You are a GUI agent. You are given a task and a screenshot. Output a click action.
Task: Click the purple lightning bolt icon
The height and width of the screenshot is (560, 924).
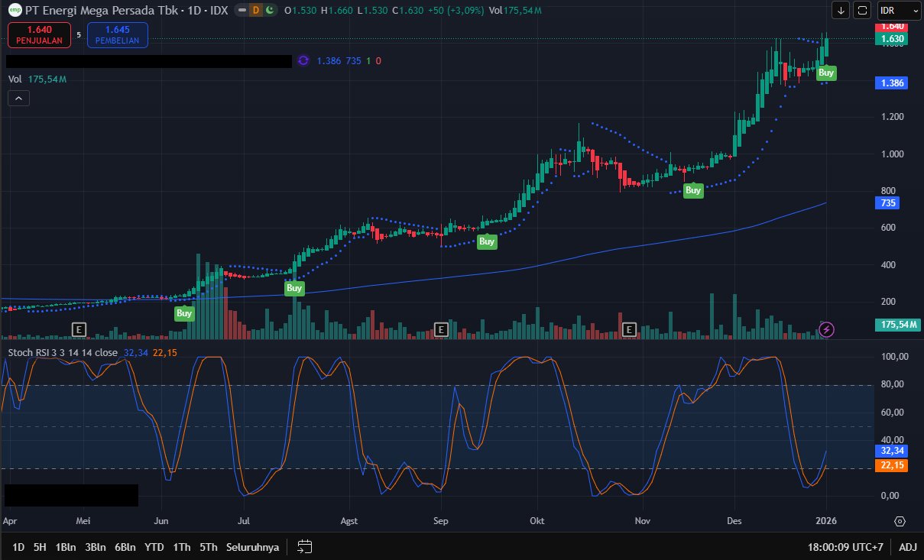coord(827,329)
